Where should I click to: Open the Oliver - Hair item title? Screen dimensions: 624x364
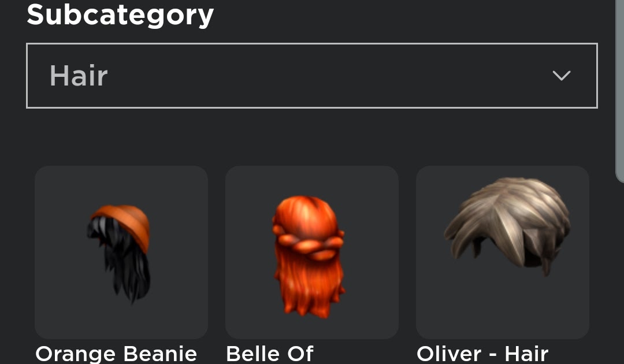pos(482,354)
